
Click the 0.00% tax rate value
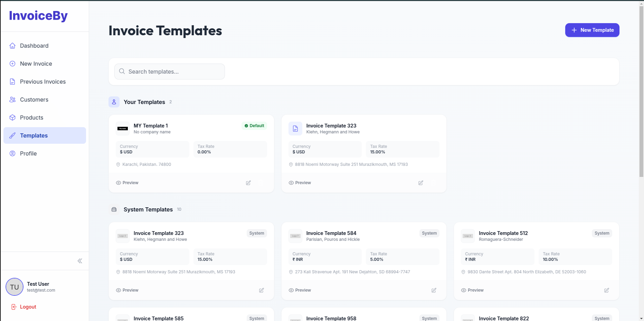(204, 152)
